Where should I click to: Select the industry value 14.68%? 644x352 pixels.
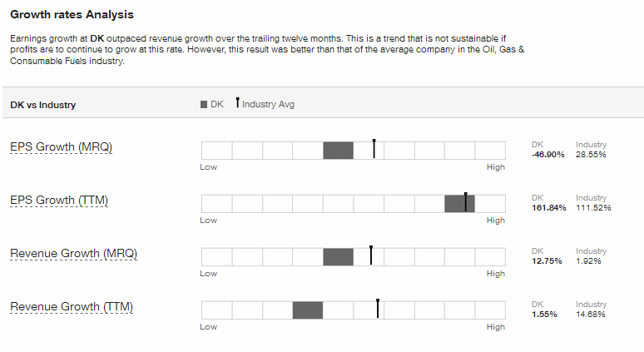(x=591, y=315)
